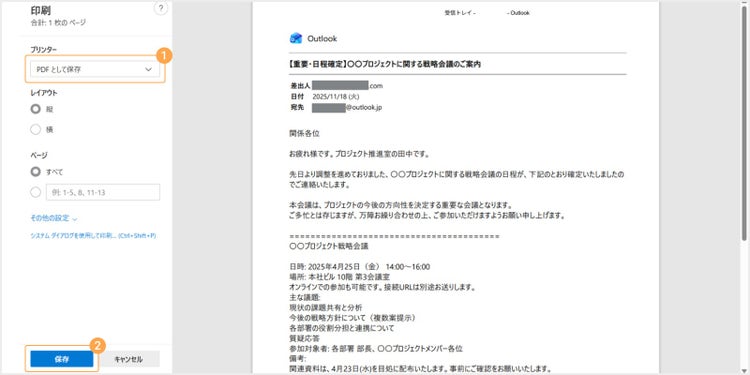Open システム ダイアログを使用して印刷 link
750x375 pixels.
93,236
